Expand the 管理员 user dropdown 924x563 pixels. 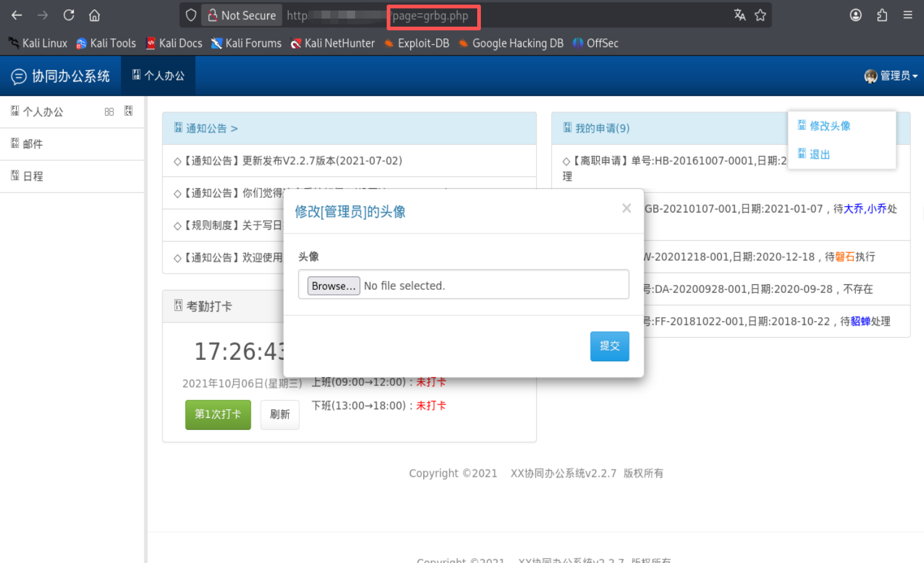[x=891, y=76]
